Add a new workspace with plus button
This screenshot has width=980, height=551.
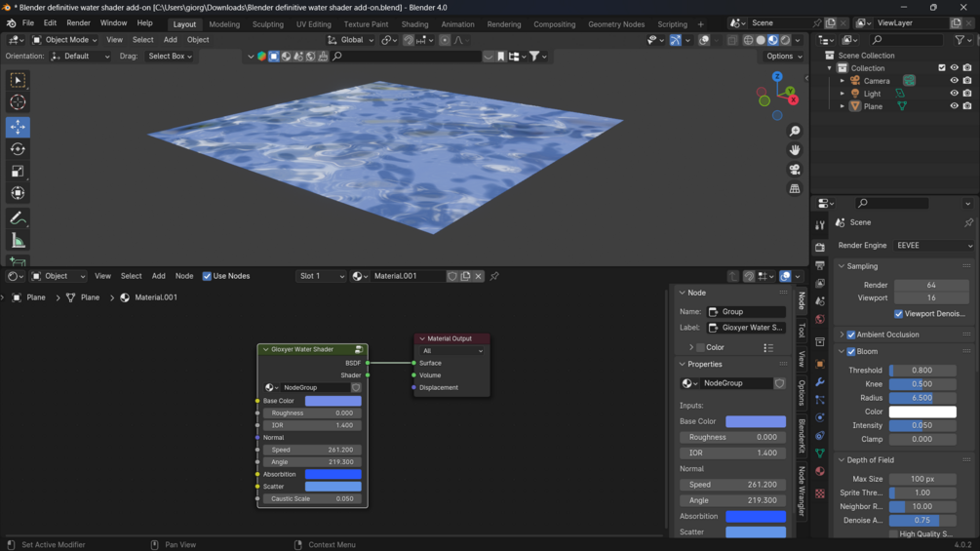pos(700,24)
